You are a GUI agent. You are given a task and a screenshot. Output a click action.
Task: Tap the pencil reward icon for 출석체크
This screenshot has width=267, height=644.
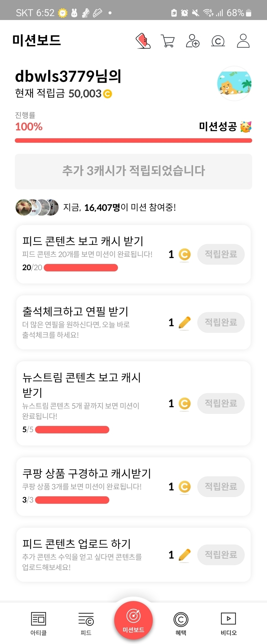[184, 322]
